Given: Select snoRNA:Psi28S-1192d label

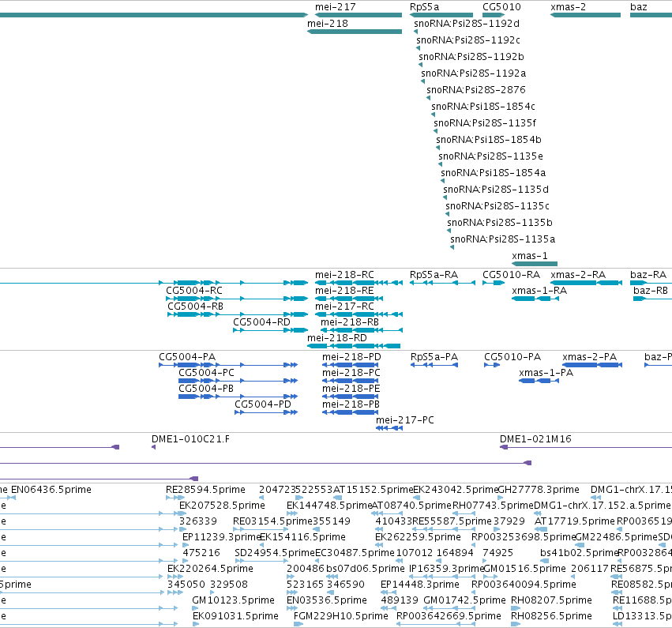Looking at the screenshot, I should coord(467,24).
